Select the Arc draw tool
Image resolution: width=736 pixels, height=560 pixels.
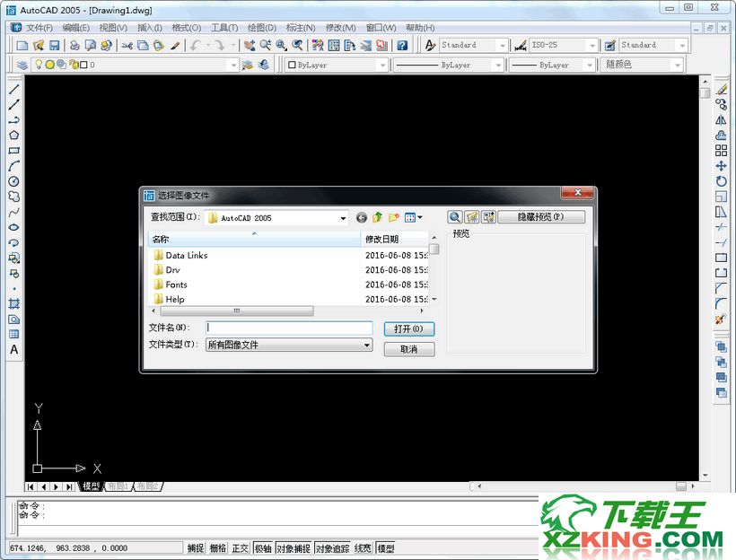pos(14,166)
